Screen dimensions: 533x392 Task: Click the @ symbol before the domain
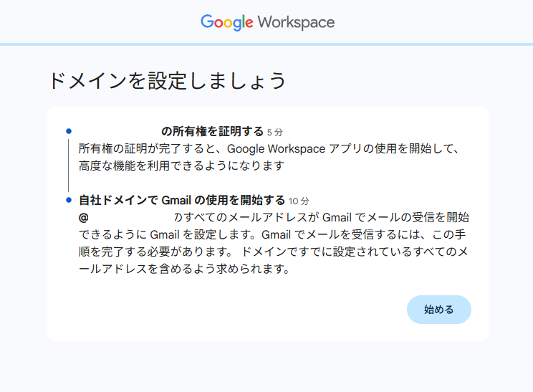click(x=83, y=217)
